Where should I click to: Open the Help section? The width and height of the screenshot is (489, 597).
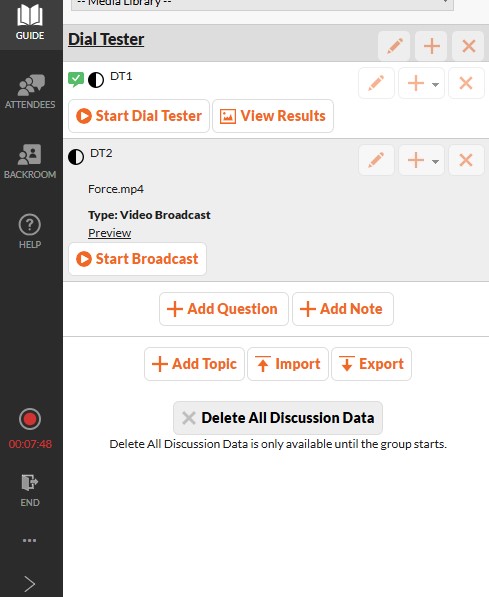coord(30,231)
